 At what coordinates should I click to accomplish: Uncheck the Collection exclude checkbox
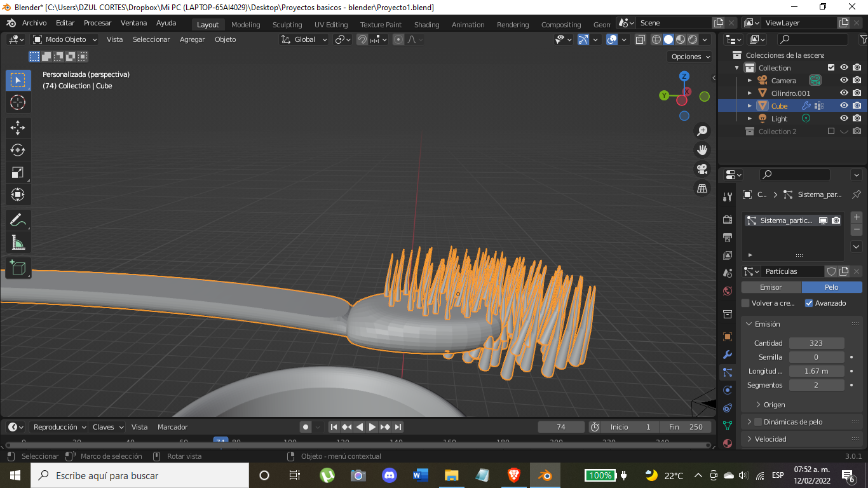(x=831, y=68)
